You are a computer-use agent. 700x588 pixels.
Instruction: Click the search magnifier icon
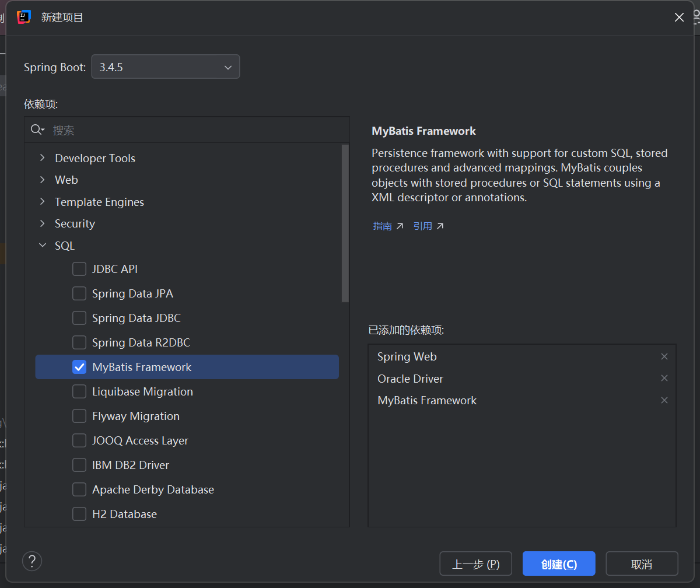pos(37,129)
